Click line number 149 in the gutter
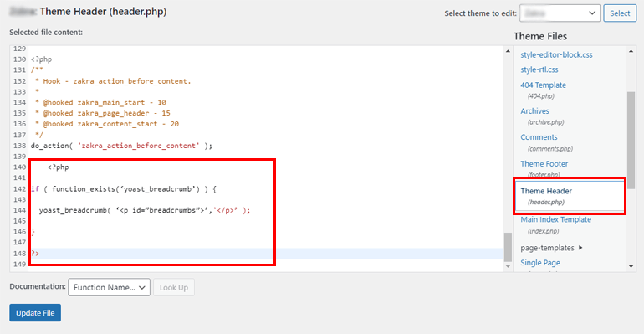 point(19,265)
